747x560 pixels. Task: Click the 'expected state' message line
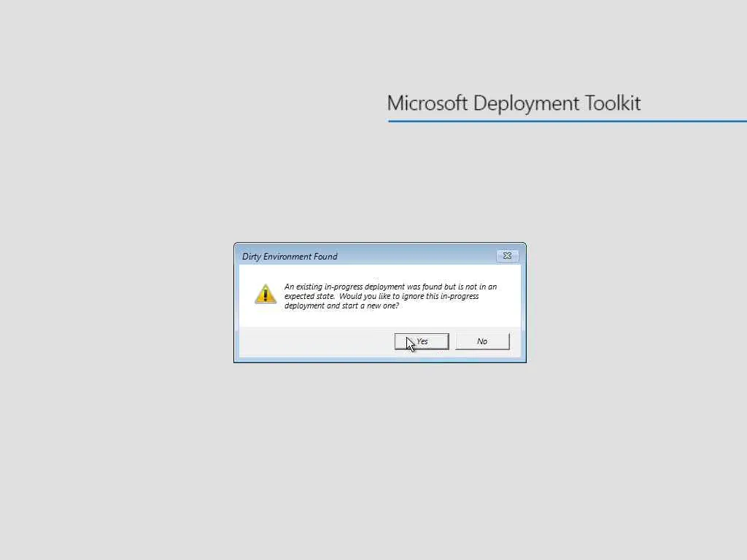tap(382, 296)
